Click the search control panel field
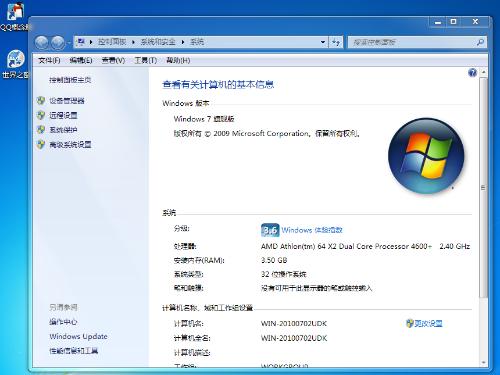This screenshot has height=375, width=500. tap(412, 42)
